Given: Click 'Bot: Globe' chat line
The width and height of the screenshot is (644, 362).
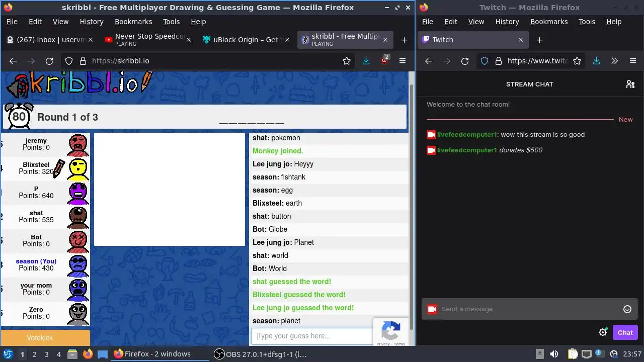Looking at the screenshot, I should point(270,229).
